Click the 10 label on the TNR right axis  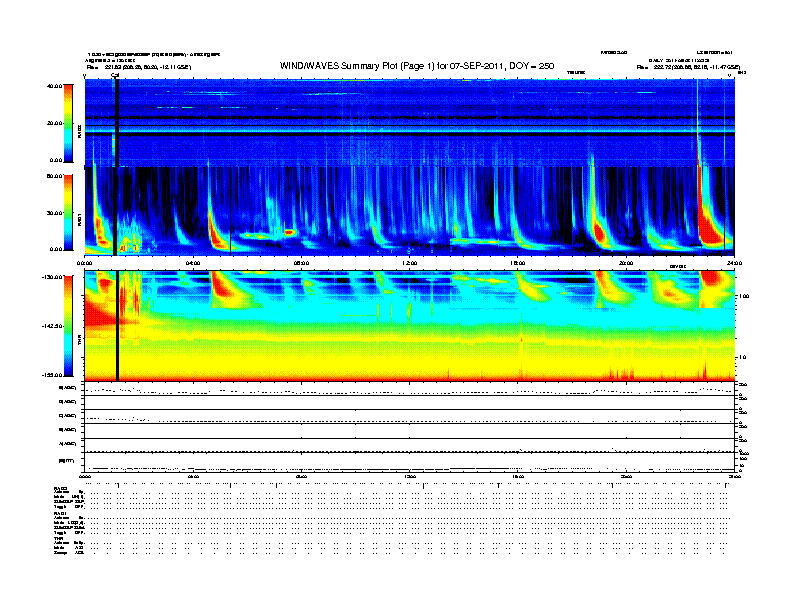click(x=742, y=357)
